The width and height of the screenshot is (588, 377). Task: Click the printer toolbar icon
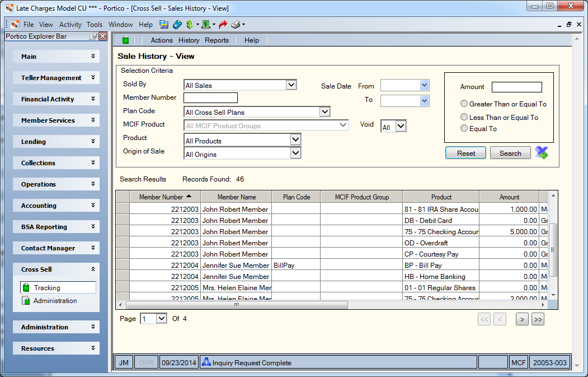tap(236, 25)
